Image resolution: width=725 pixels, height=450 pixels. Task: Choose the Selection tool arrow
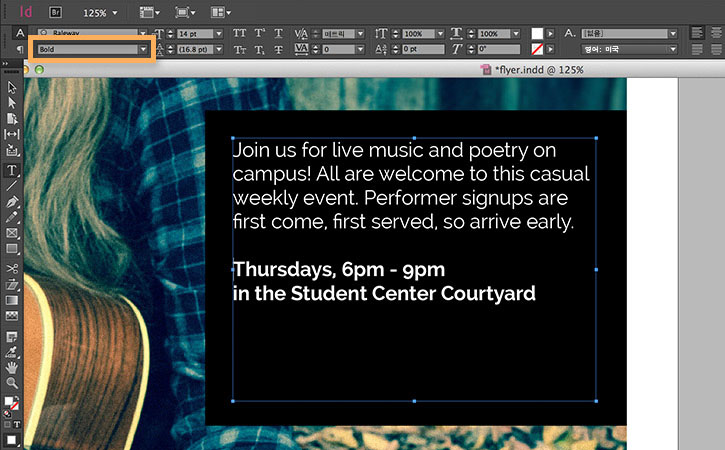click(12, 87)
